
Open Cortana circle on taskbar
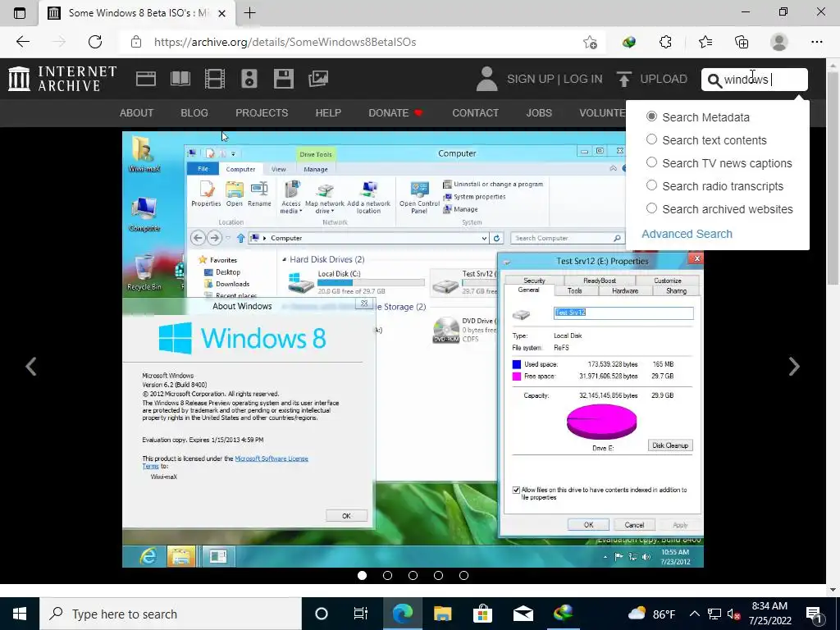pyautogui.click(x=322, y=614)
